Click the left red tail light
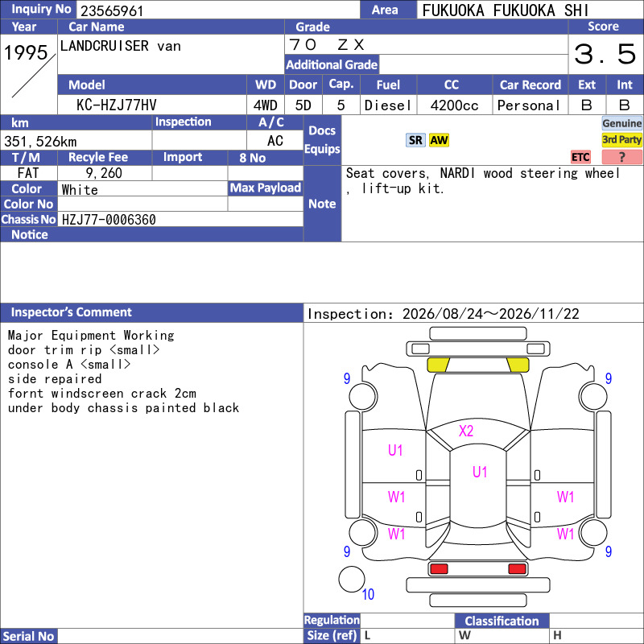Screen dimensions: 644x644 (439, 568)
